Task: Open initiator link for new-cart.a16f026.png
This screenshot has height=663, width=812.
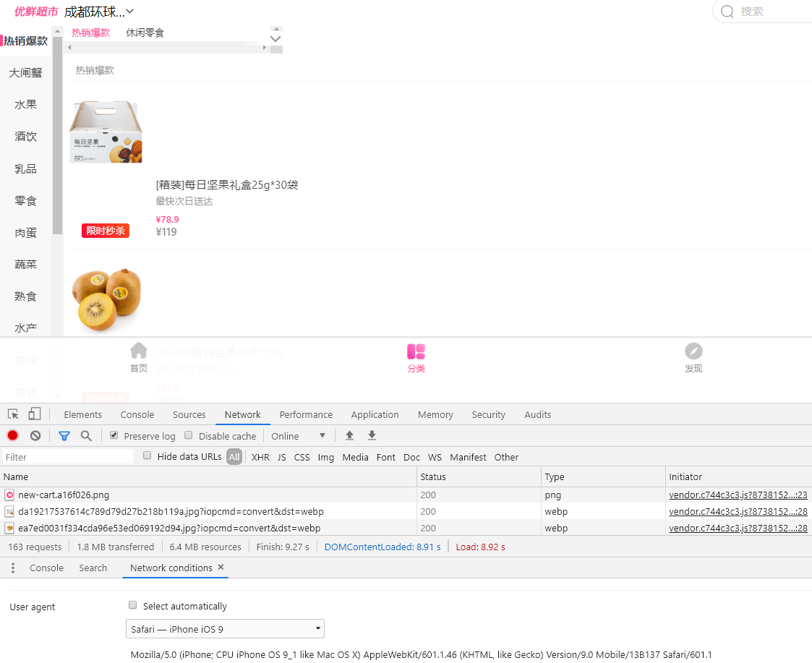Action: (738, 495)
